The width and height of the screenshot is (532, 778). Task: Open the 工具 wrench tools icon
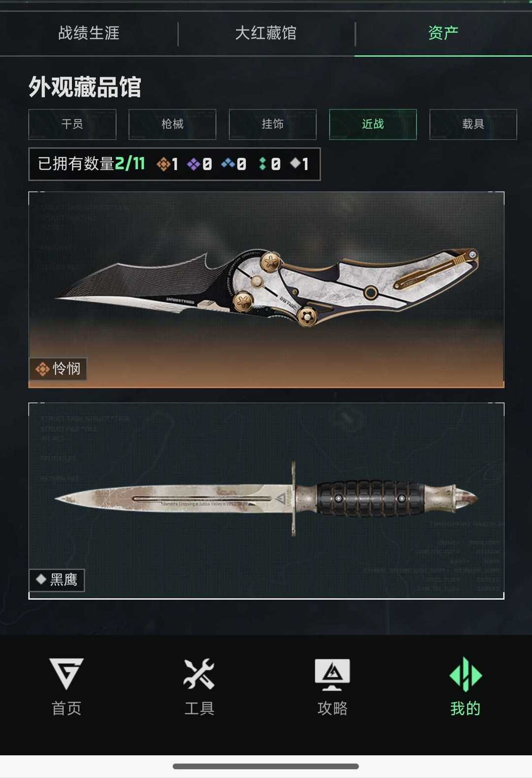pos(199,674)
